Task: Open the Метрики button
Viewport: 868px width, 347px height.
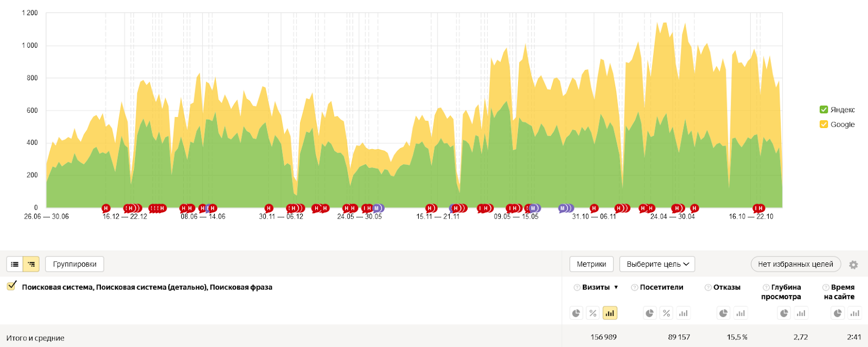Action: tap(591, 264)
